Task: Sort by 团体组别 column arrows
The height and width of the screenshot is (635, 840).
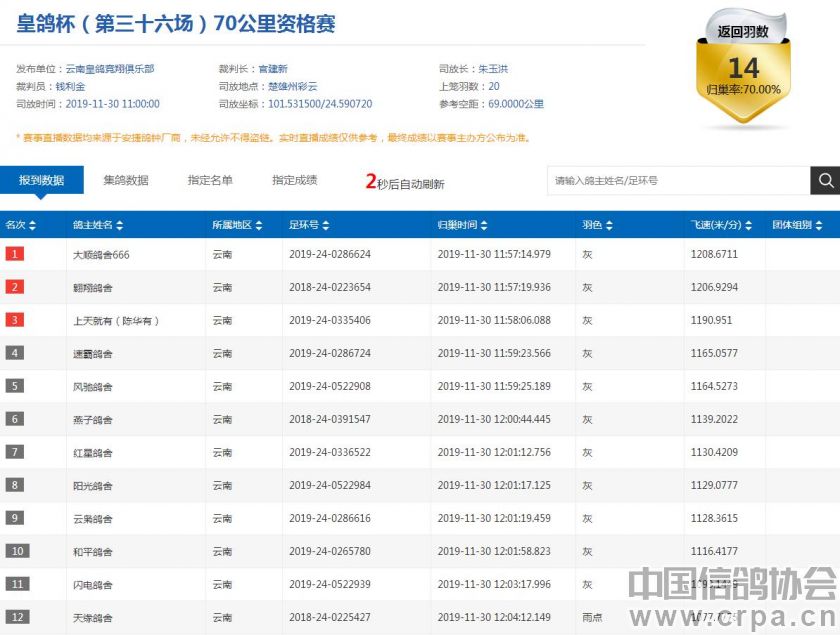Action: [819, 225]
